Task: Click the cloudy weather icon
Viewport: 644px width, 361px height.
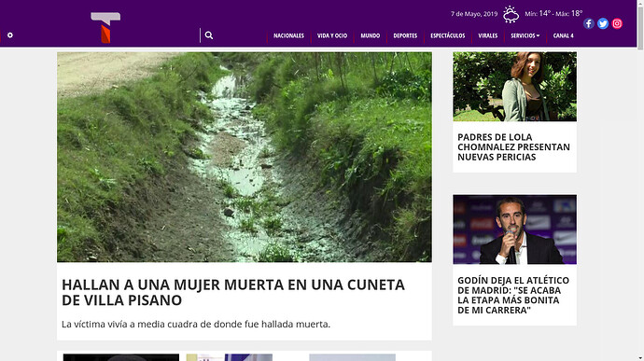Action: pyautogui.click(x=511, y=14)
